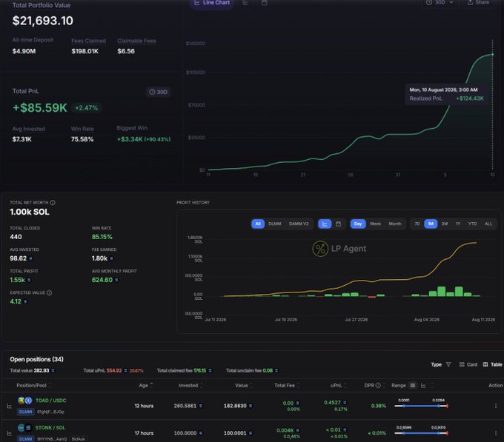Image resolution: width=504 pixels, height=442 pixels.
Task: Select the ALL time range
Action: [488, 224]
